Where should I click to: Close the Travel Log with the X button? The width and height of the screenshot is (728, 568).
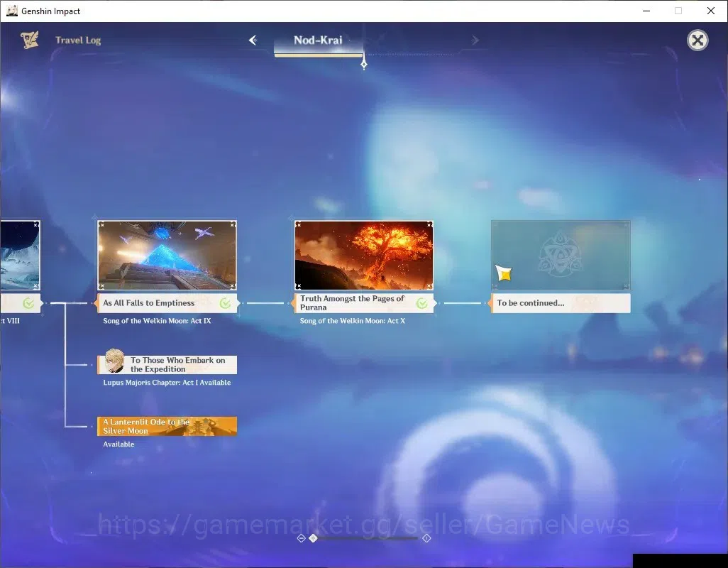point(697,40)
